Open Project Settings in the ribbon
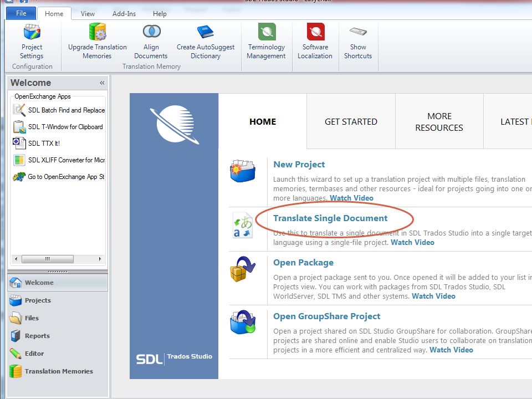532x399 pixels. pyautogui.click(x=32, y=42)
